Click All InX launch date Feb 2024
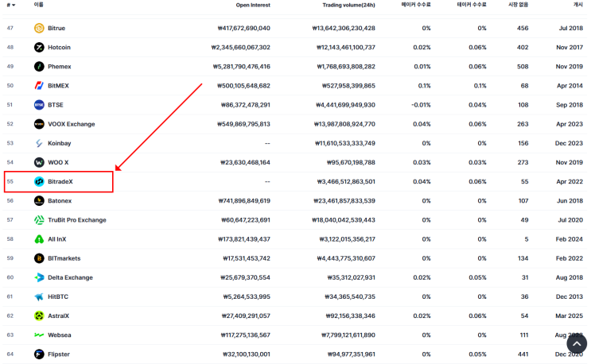The width and height of the screenshot is (591, 364). 570,239
